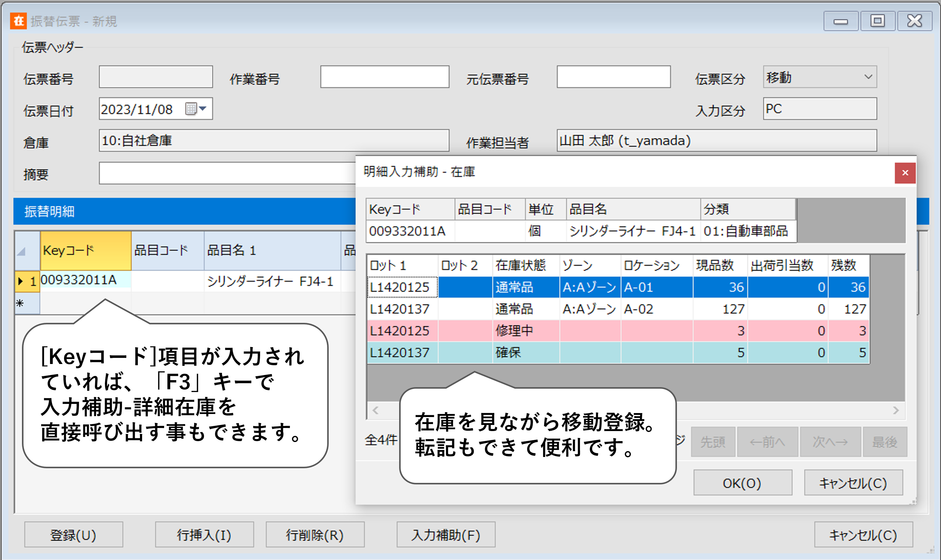Click the 元伝票番号 input field
The height and width of the screenshot is (560, 941).
pos(614,77)
